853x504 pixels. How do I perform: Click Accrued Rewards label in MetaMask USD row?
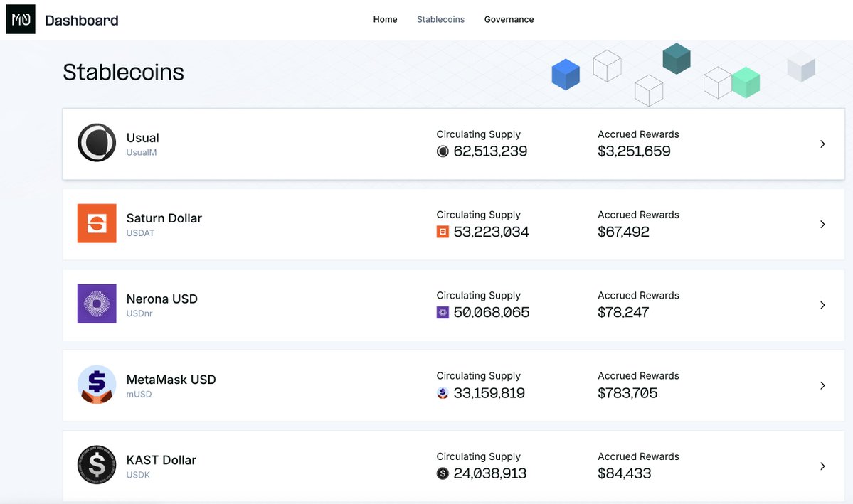tap(638, 375)
